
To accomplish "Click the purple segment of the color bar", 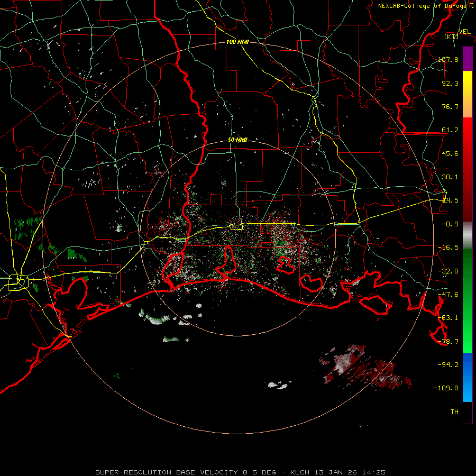I will (467, 59).
